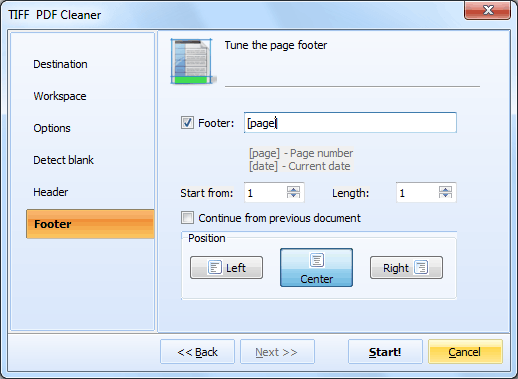
Task: Click the 'Length:' label
Action: (x=351, y=193)
